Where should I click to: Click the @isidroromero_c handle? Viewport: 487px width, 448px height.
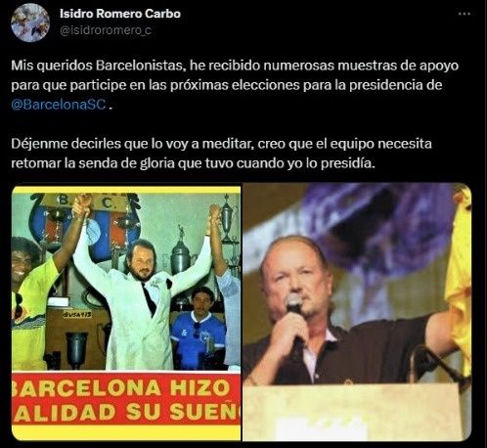coord(106,30)
